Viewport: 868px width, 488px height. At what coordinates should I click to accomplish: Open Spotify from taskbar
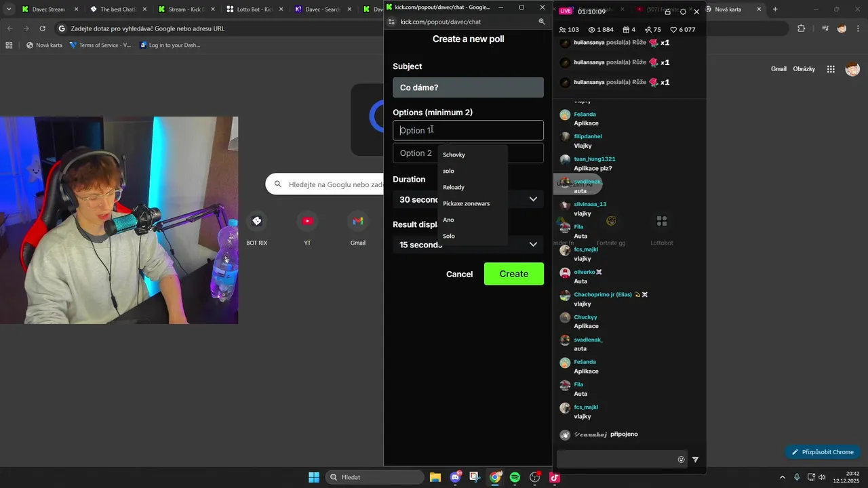coord(515,477)
